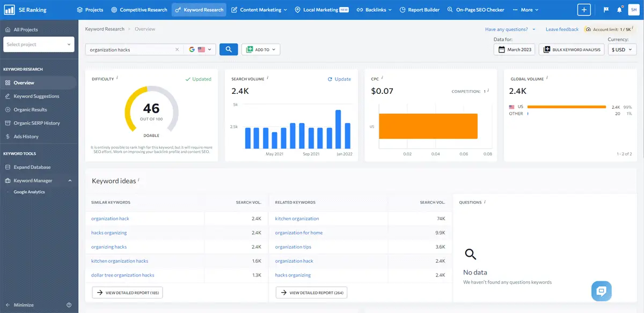Click the difficulty gauge showing 46
This screenshot has width=644, height=313.
coord(151,110)
